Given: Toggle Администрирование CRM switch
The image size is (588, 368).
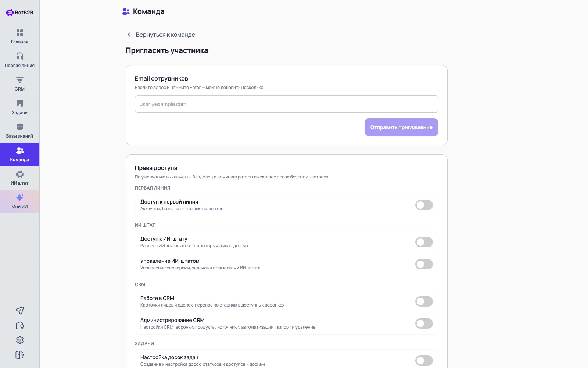Looking at the screenshot, I should tap(424, 323).
